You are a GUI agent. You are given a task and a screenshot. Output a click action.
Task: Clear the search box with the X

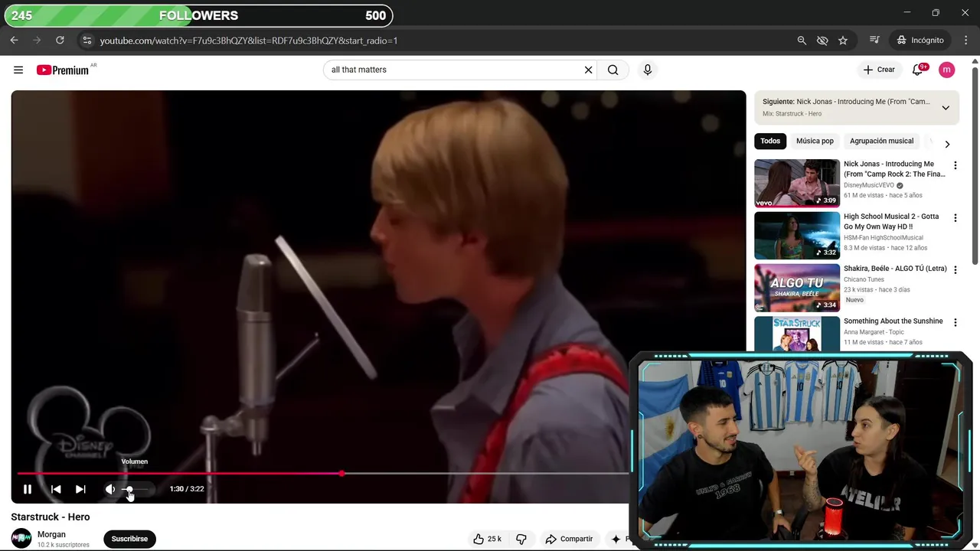(x=588, y=70)
